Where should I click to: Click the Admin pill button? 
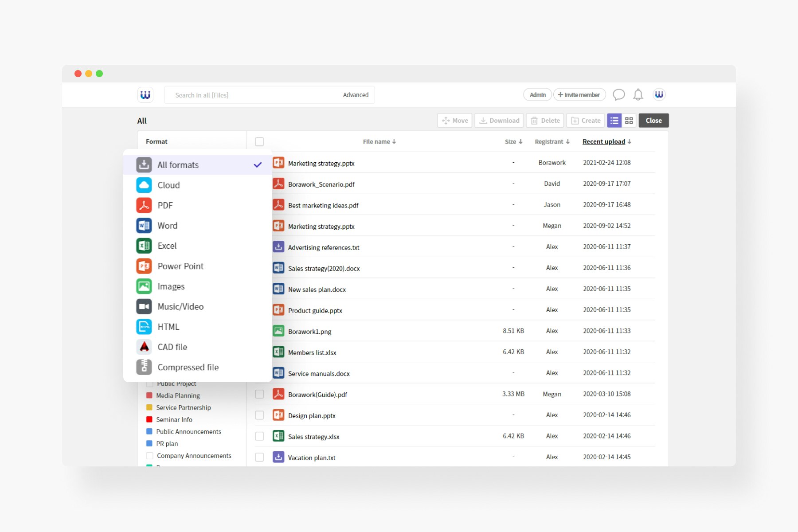538,95
